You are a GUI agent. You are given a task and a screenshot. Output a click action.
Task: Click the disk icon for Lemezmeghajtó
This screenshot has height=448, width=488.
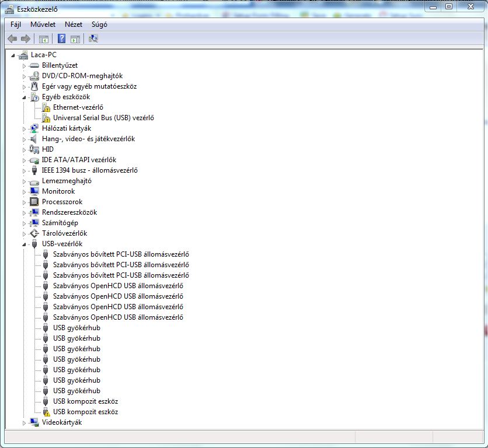(x=34, y=181)
